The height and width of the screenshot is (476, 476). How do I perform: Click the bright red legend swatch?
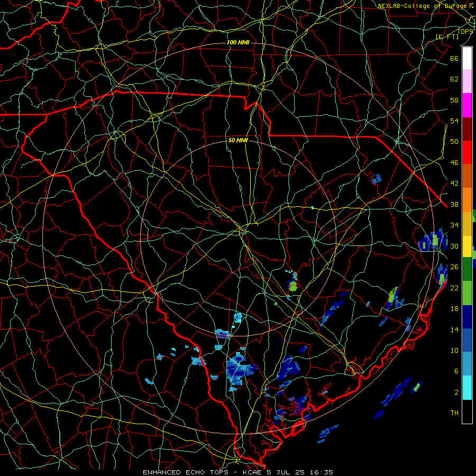467,152
